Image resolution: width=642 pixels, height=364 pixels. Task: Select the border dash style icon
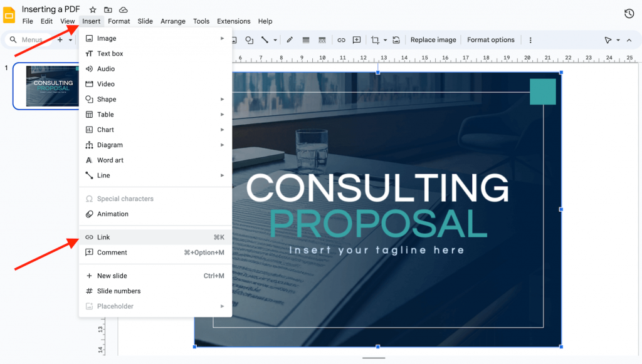pyautogui.click(x=322, y=39)
